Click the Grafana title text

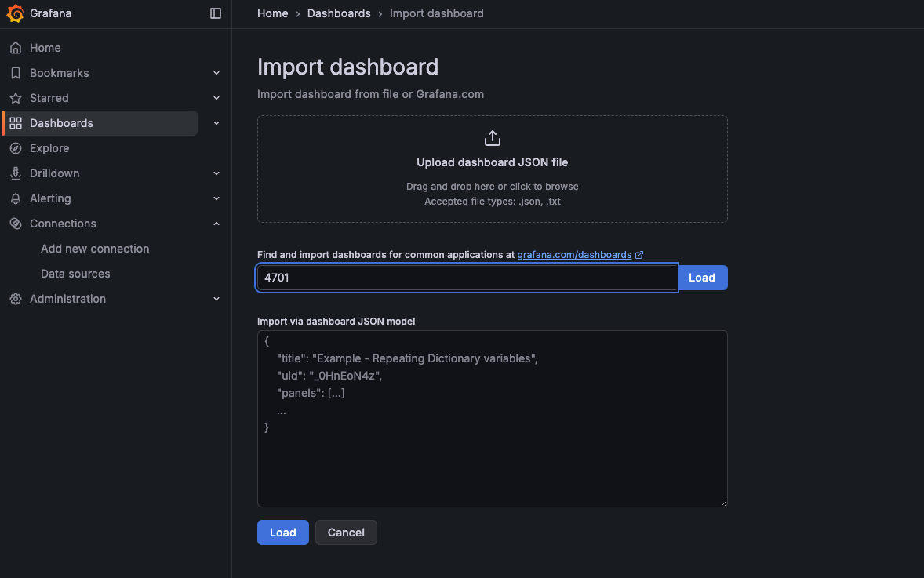(x=51, y=13)
